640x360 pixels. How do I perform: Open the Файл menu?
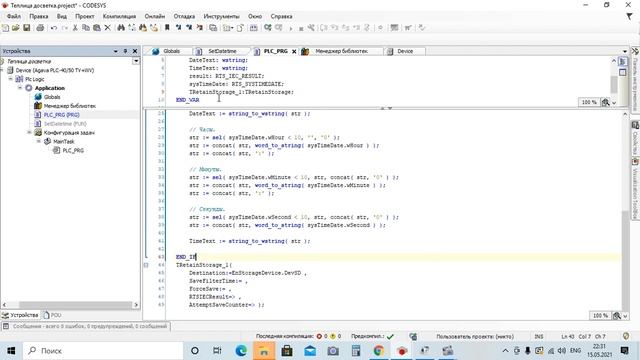click(13, 16)
